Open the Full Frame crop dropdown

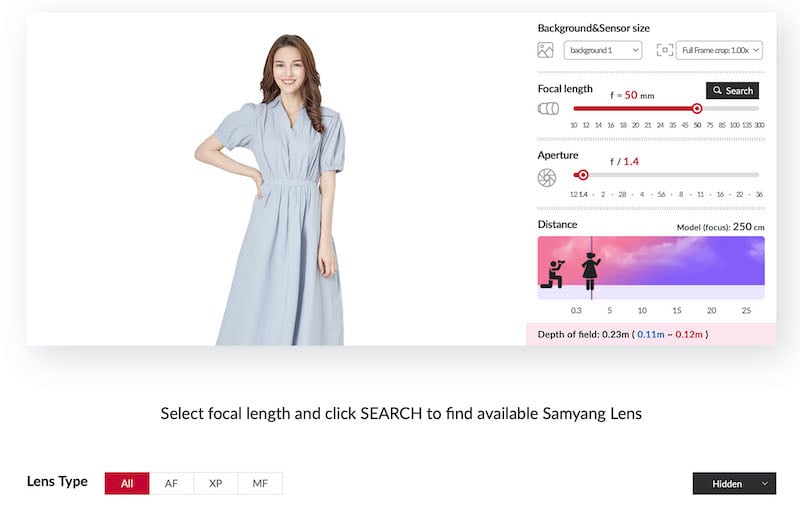(719, 50)
